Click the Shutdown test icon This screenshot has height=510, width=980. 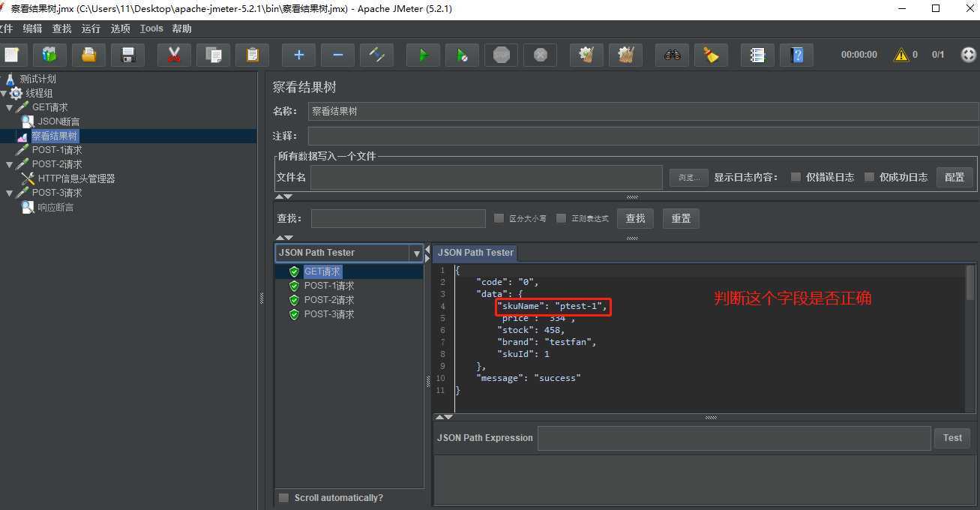[x=540, y=55]
